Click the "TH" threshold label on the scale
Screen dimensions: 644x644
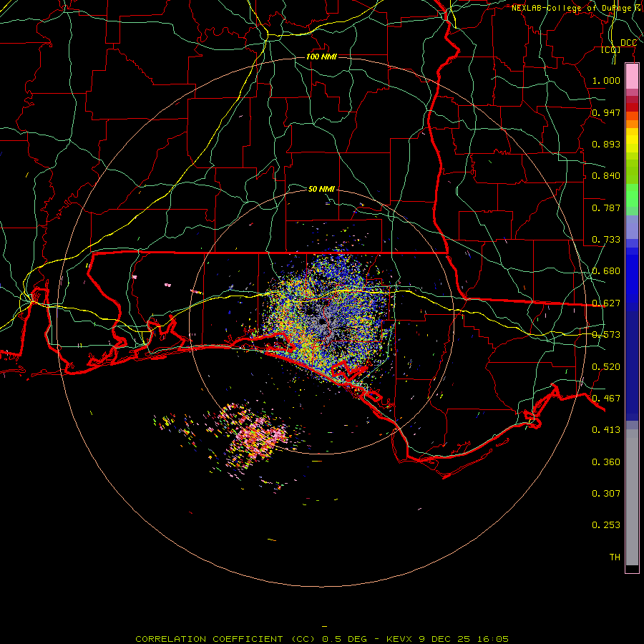coord(615,557)
